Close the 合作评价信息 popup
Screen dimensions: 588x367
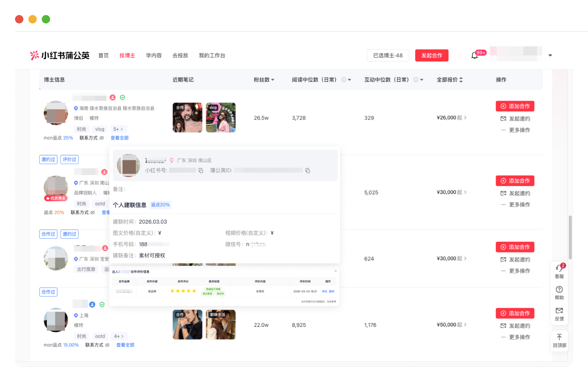335,271
